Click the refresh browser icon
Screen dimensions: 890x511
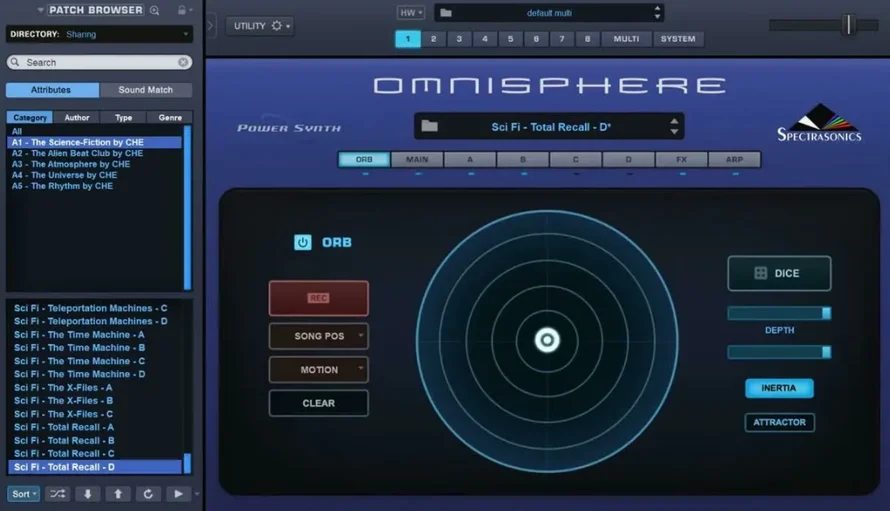click(148, 494)
